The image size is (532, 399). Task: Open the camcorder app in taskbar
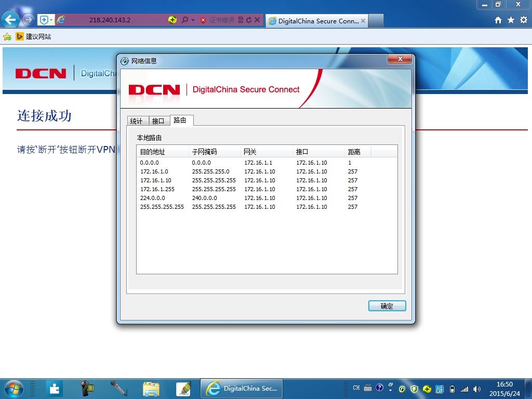[x=87, y=389]
